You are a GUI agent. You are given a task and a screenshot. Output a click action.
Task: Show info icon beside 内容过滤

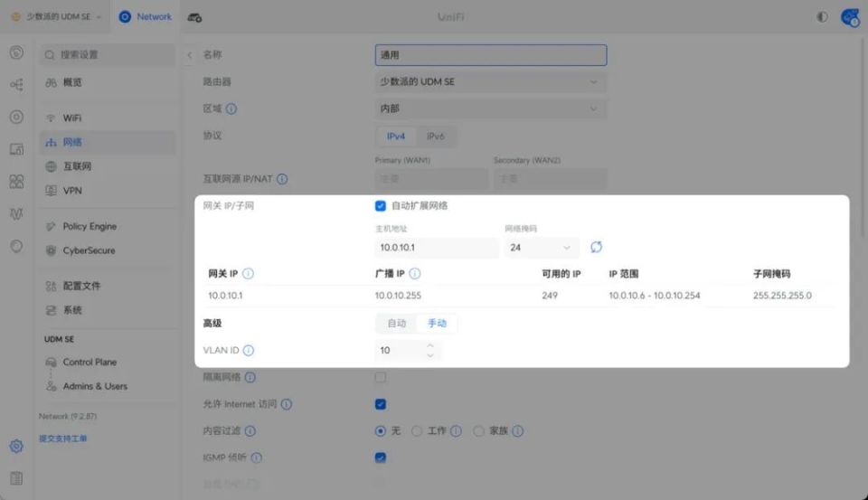click(250, 430)
